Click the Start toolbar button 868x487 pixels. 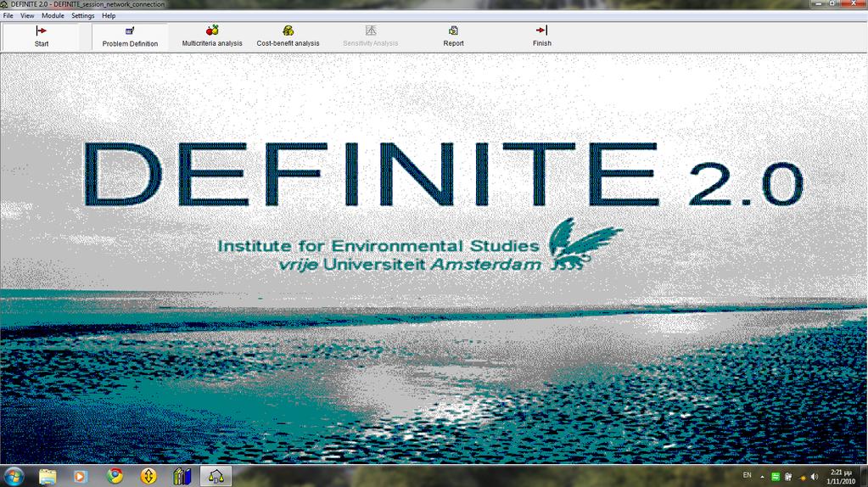click(42, 36)
